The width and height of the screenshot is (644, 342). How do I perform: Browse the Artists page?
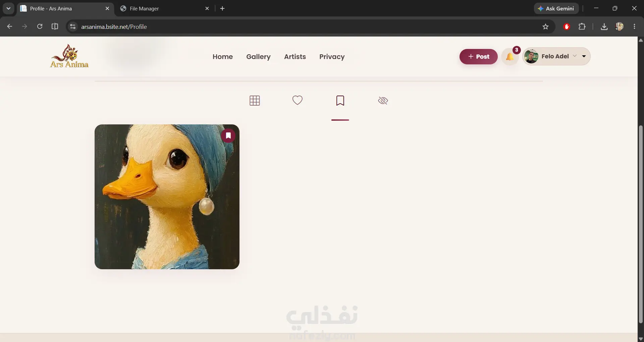point(295,57)
